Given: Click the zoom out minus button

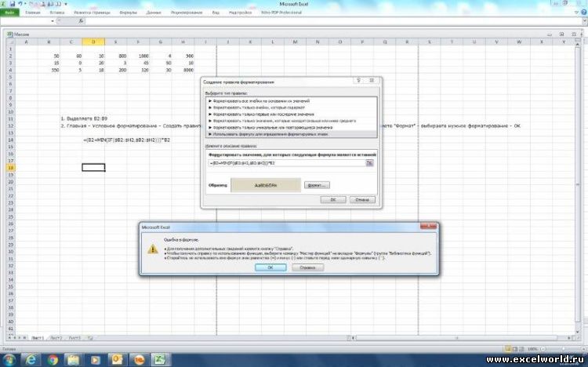Looking at the screenshot, I should pyautogui.click(x=543, y=350).
